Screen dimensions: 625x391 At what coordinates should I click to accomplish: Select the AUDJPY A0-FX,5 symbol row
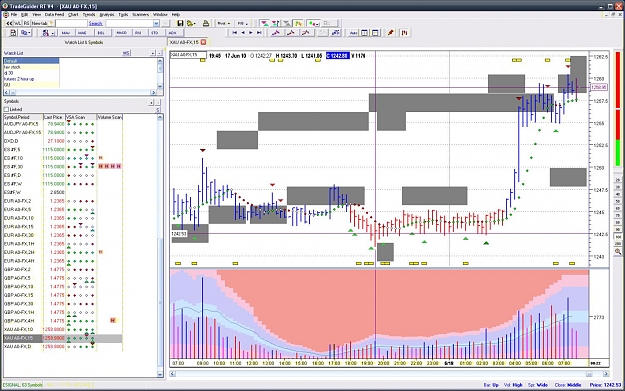(63, 124)
